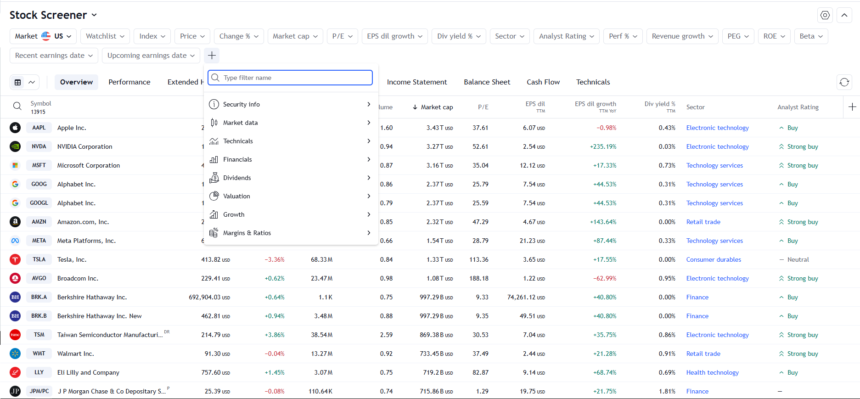Open the Revenue growth filter dropdown

(682, 36)
